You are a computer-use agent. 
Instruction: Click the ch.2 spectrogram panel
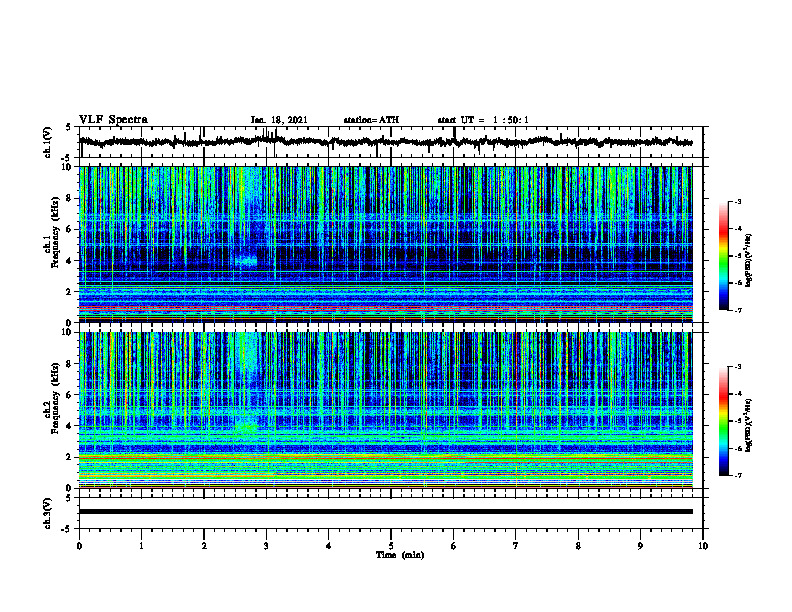pos(386,410)
